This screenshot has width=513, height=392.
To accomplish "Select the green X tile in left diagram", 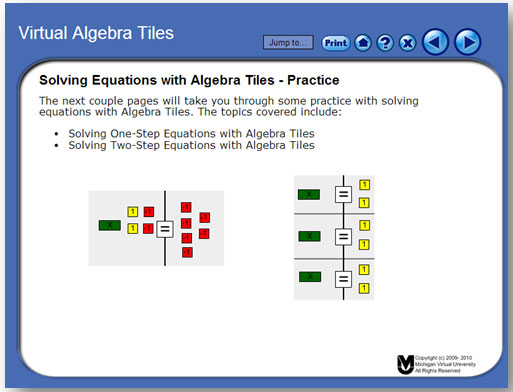I will [x=110, y=225].
